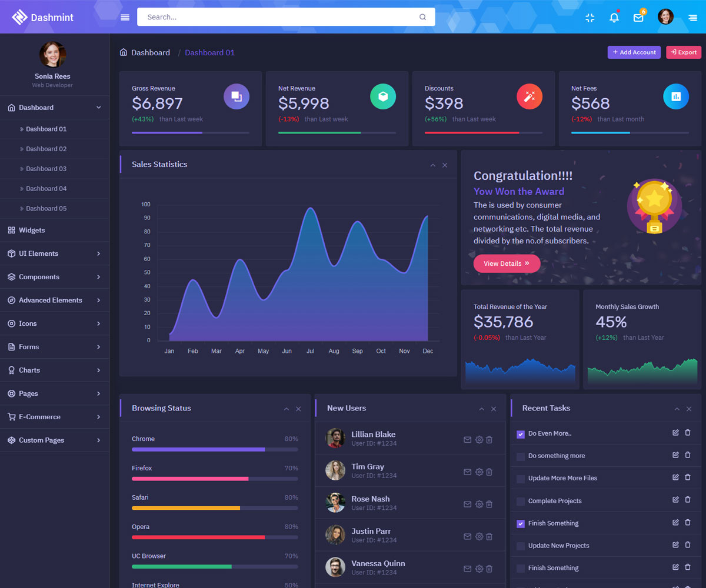Screen dimensions: 706x588
Task: Delete the 'Do Even More..' task
Action: pos(688,433)
